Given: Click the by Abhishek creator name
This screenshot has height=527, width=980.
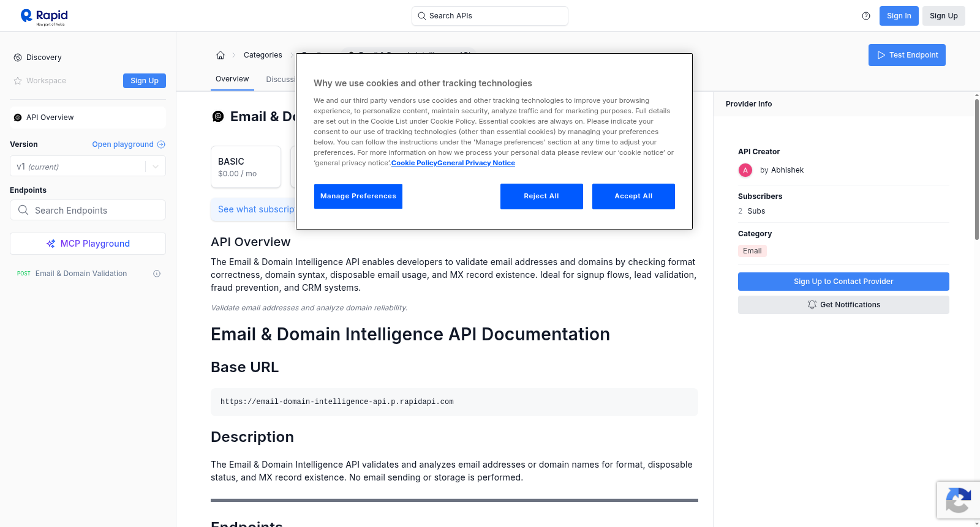Looking at the screenshot, I should (x=782, y=170).
